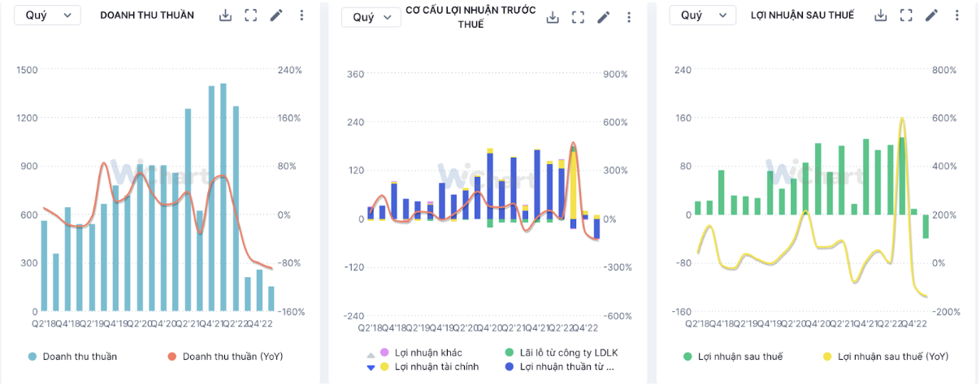Edit the Lợi nhuận sau thuế chart
The image size is (980, 390).
[x=931, y=15]
